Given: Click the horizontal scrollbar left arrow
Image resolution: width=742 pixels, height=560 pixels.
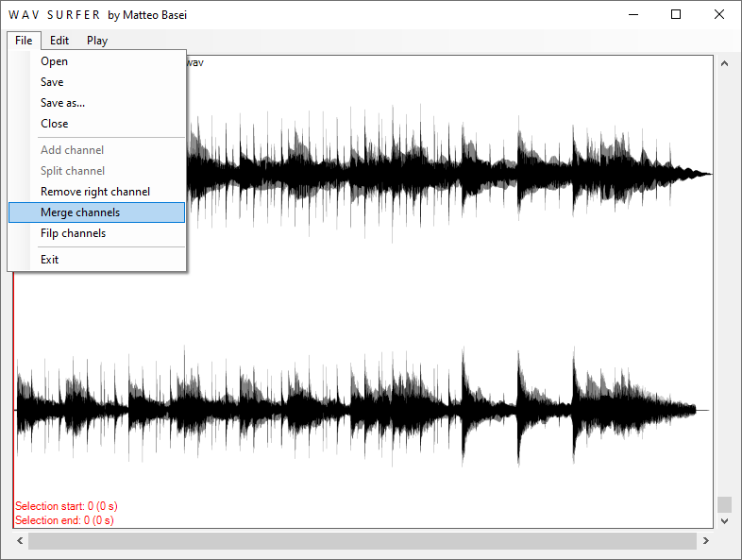Looking at the screenshot, I should pos(20,540).
